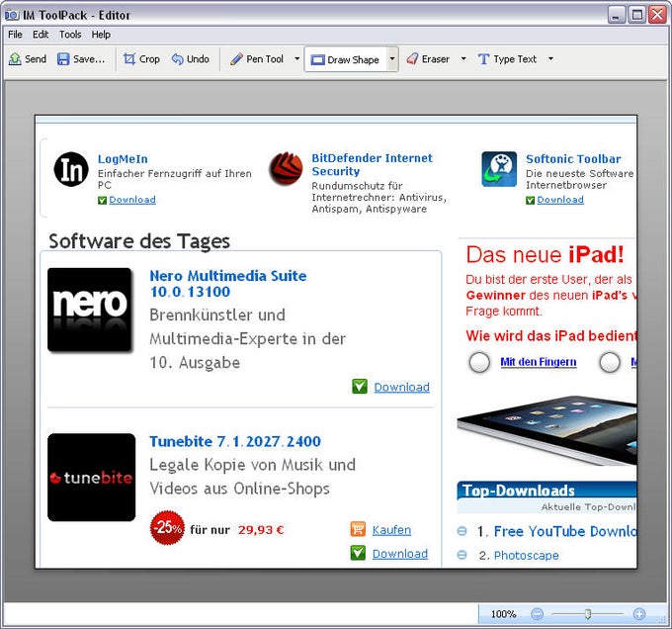Select the Type Text T icon

[483, 58]
